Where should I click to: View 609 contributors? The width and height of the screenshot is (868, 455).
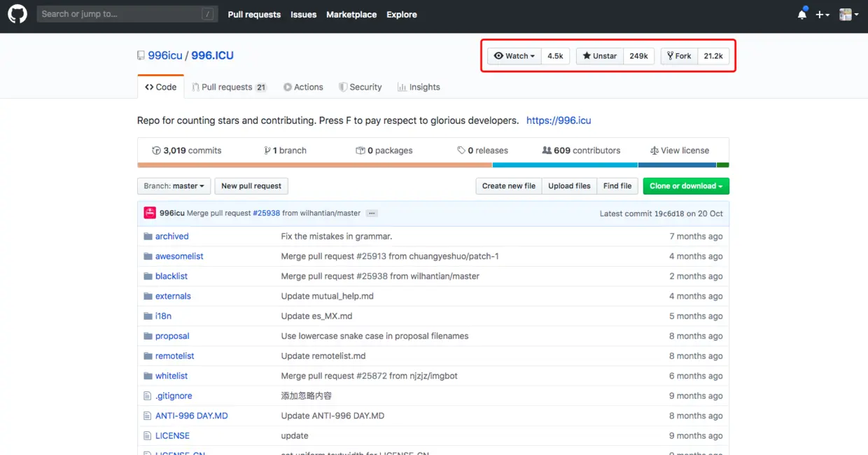coord(582,150)
